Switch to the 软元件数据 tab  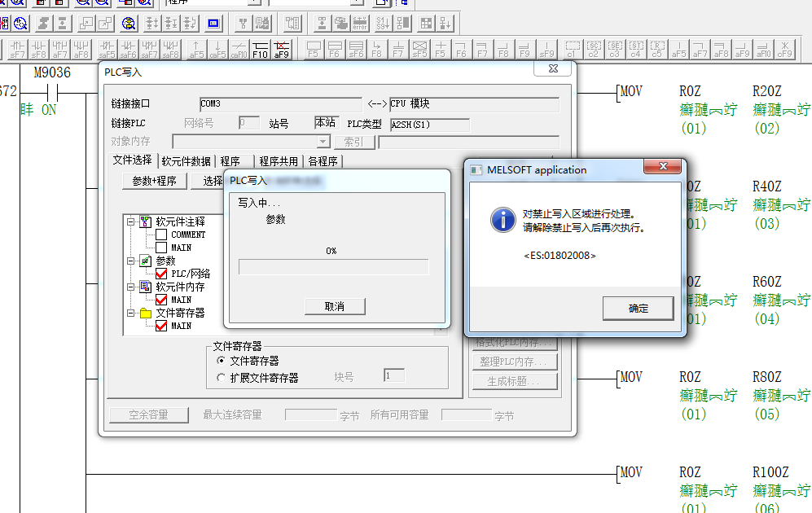(186, 161)
